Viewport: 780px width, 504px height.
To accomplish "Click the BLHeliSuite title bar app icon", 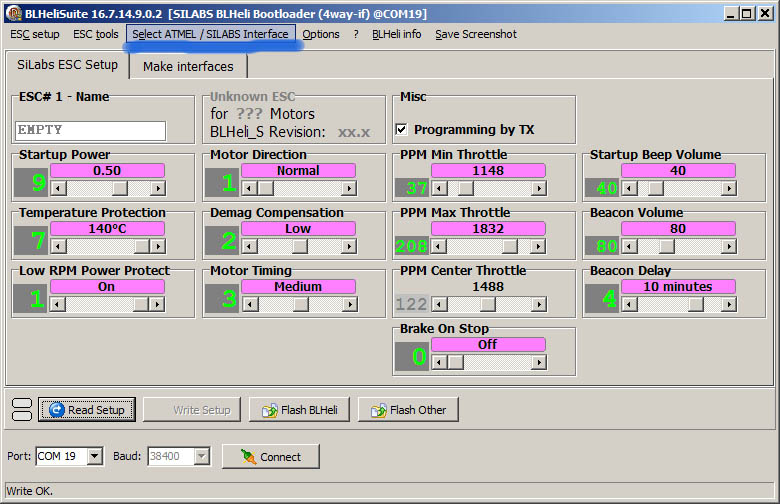I will 14,13.
